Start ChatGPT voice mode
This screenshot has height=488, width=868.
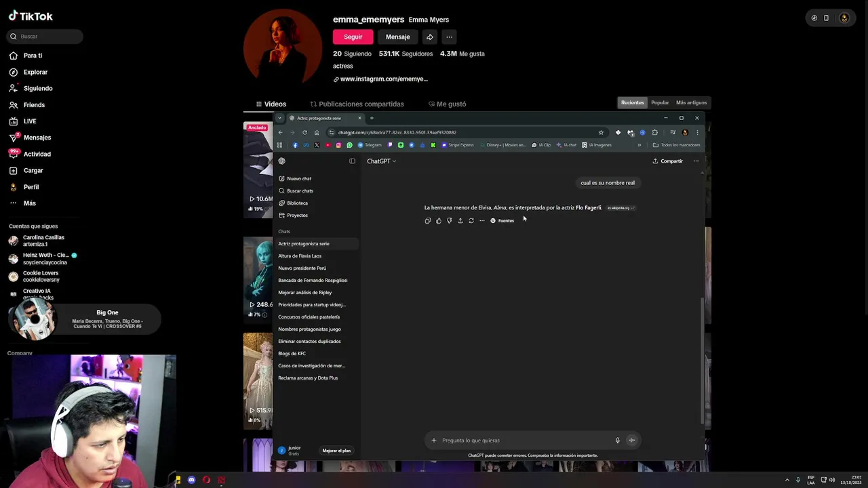click(631, 441)
